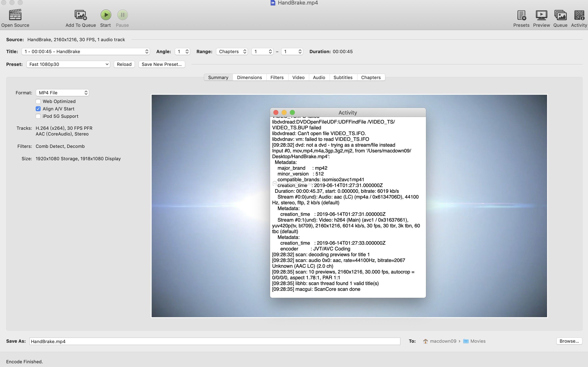This screenshot has width=588, height=367.
Task: Click the 'Encode Finished.' status text
Action: coord(24,362)
